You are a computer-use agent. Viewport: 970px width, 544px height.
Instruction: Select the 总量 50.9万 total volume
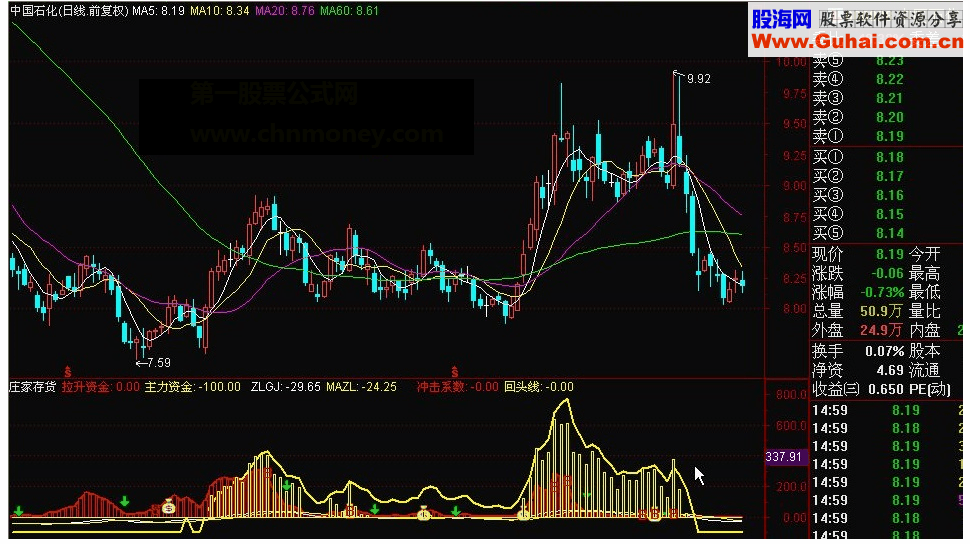pos(859,311)
